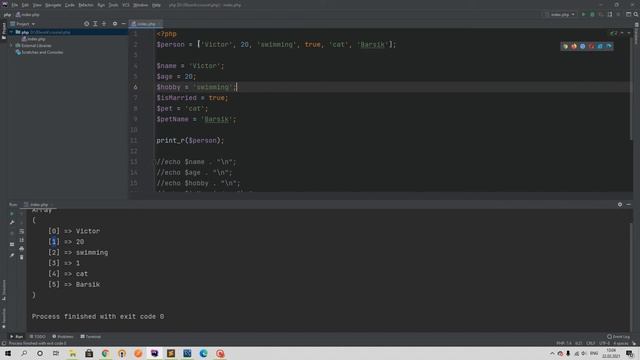Click the scroll to end icon in Run panel
The image size is (640, 360).
coord(22,240)
